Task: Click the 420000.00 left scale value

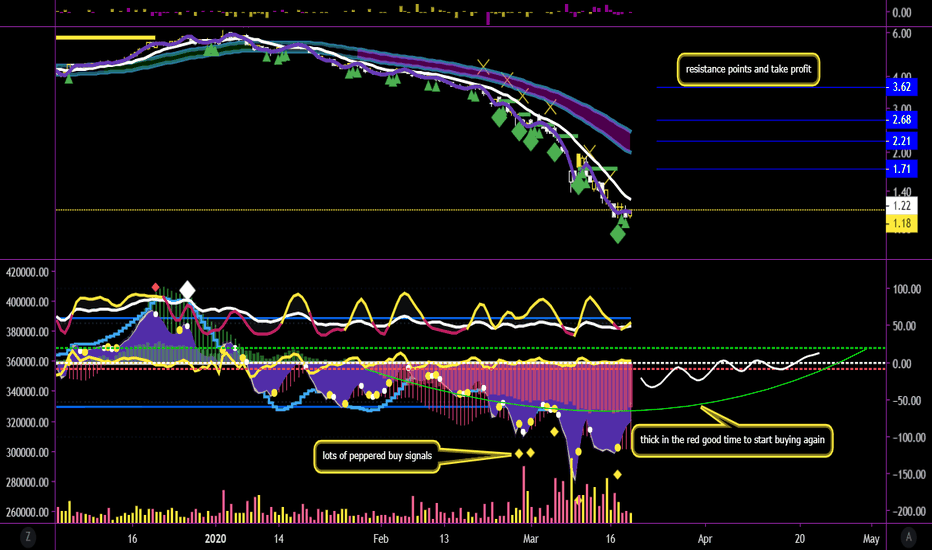Action: pyautogui.click(x=27, y=272)
